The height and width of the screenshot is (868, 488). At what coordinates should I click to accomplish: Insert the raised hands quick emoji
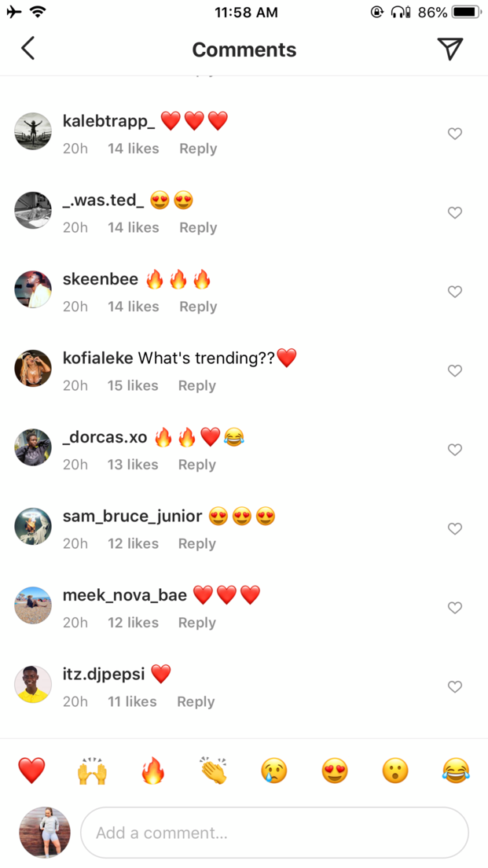pos(92,770)
